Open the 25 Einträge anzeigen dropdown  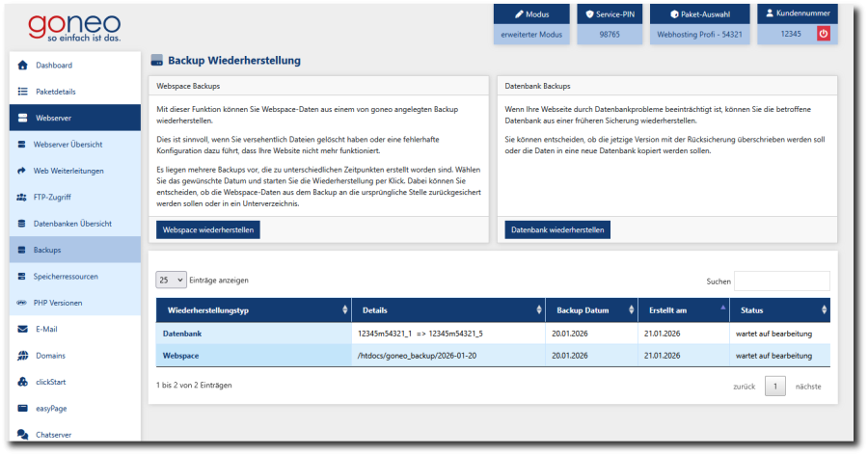click(x=171, y=281)
